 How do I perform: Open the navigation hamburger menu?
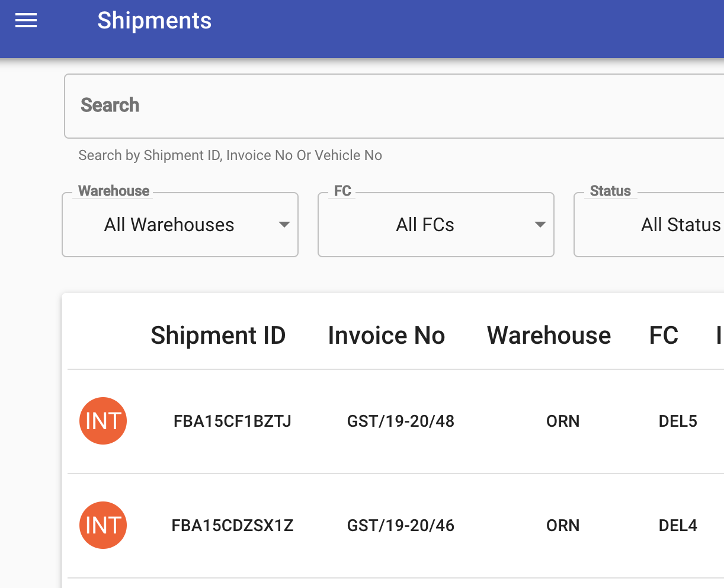pos(25,20)
